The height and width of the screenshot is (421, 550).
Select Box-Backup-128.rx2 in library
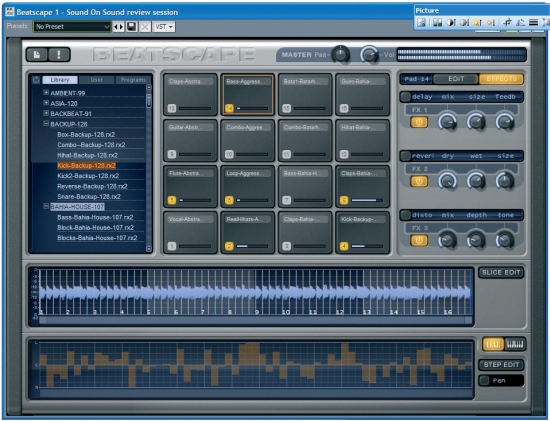(86, 134)
